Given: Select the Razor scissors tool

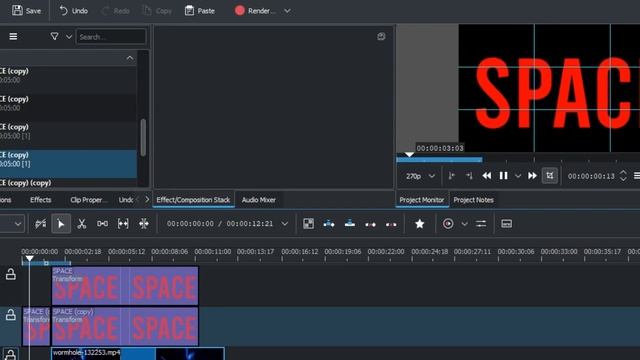Looking at the screenshot, I should [82, 224].
